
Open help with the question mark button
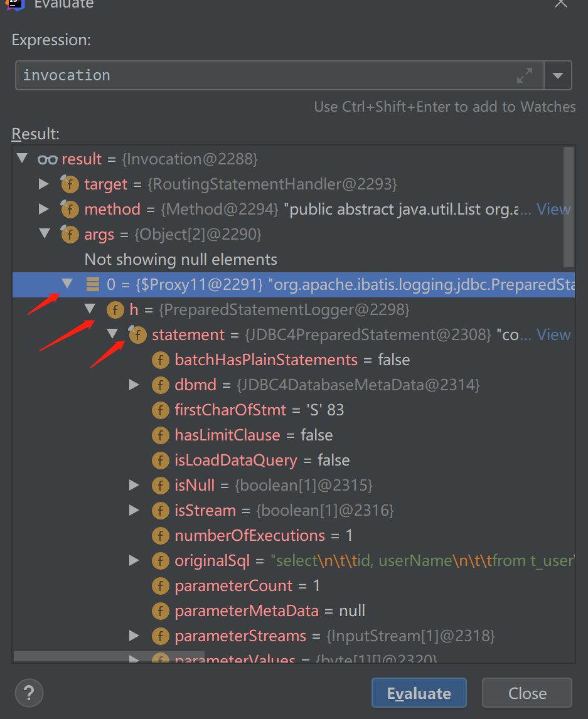pyautogui.click(x=29, y=693)
